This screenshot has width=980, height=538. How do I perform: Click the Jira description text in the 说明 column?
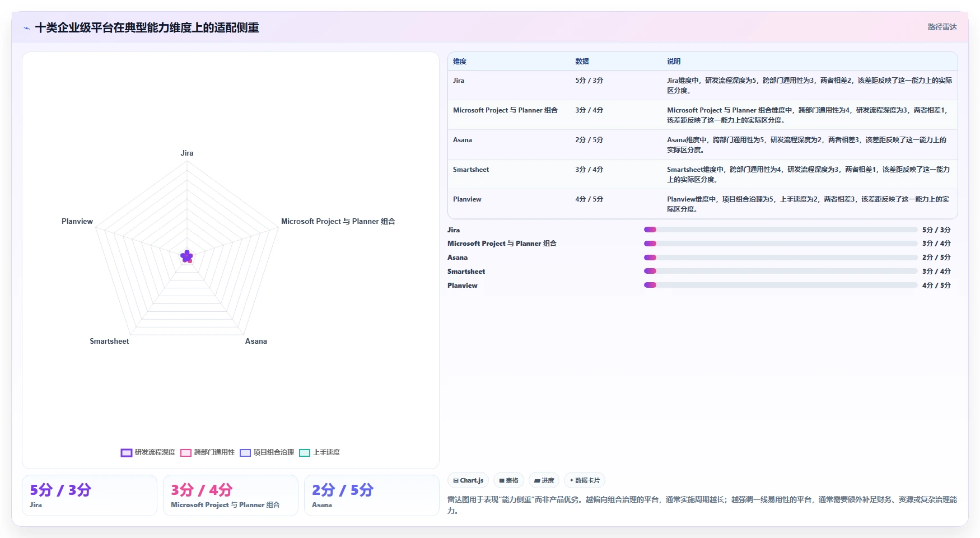click(809, 86)
